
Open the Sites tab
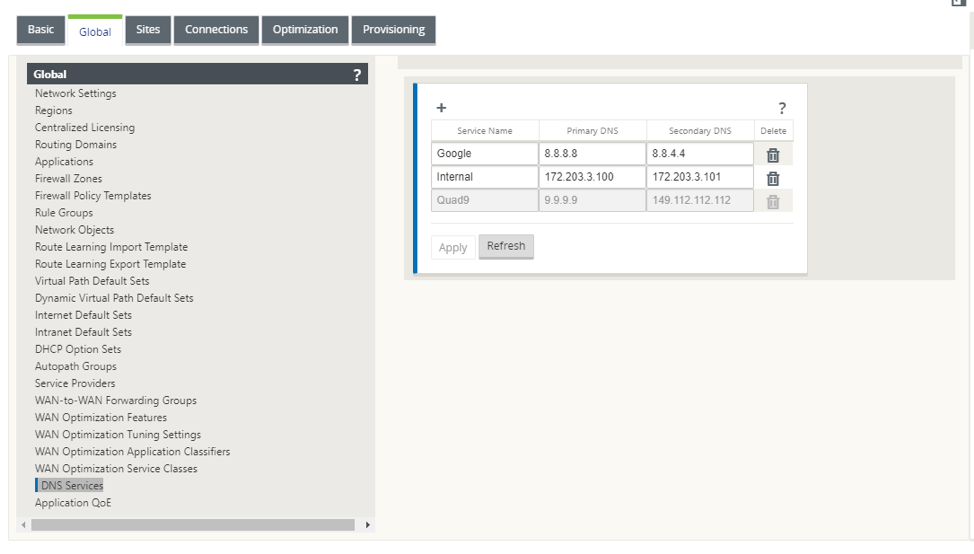click(148, 30)
